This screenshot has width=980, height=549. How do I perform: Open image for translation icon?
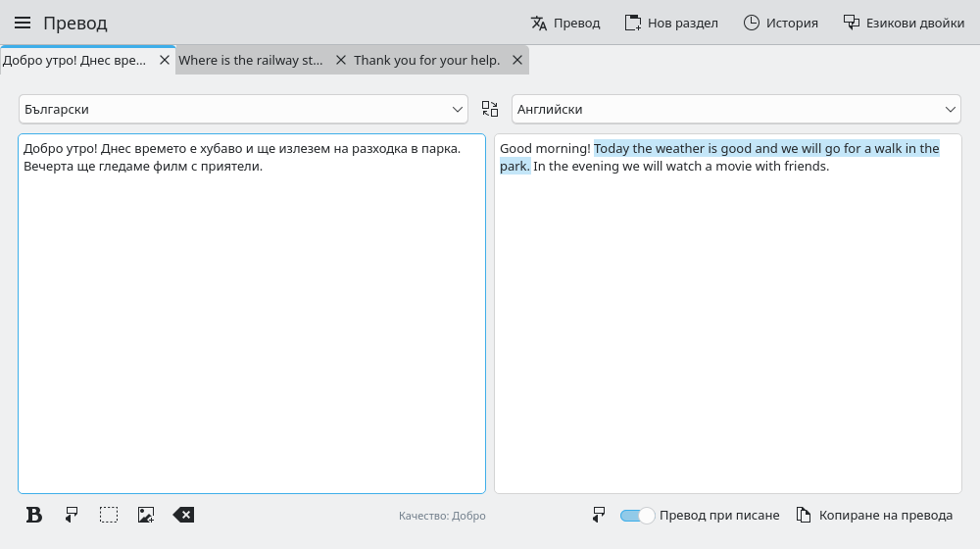tap(146, 516)
